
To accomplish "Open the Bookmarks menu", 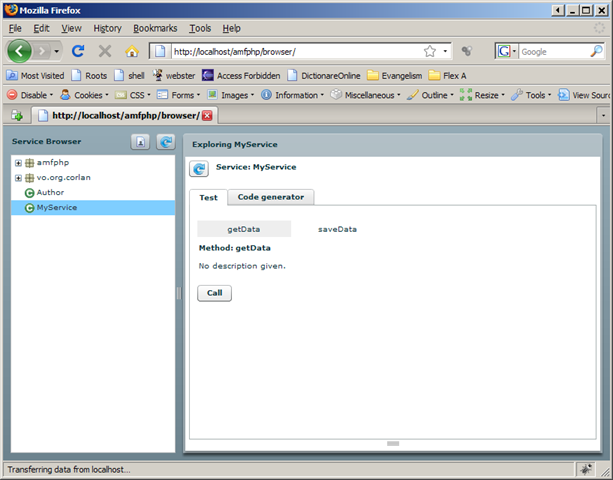I will tap(155, 29).
